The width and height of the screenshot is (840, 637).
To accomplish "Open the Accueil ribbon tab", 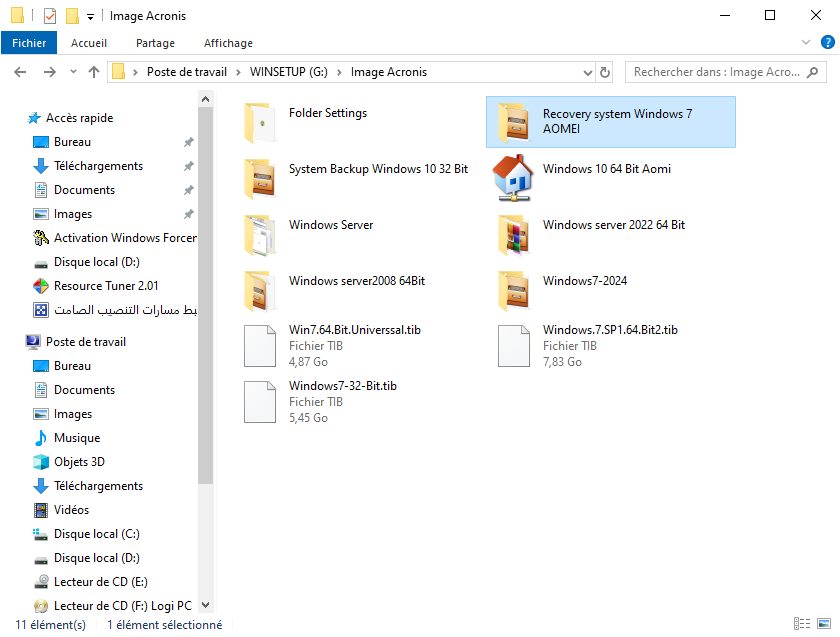I will (x=89, y=43).
